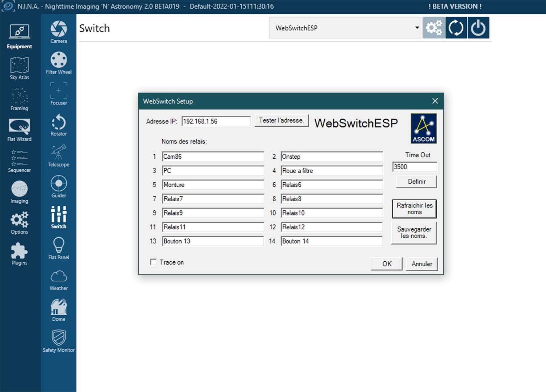Edit relay 2 name field Onstep
Viewport: 546px width, 392px height.
(x=332, y=157)
